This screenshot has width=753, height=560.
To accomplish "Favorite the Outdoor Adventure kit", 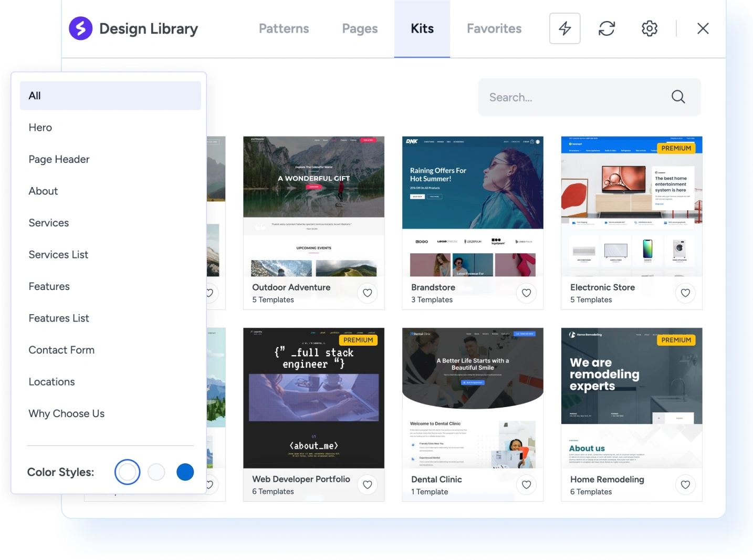I will click(x=367, y=293).
